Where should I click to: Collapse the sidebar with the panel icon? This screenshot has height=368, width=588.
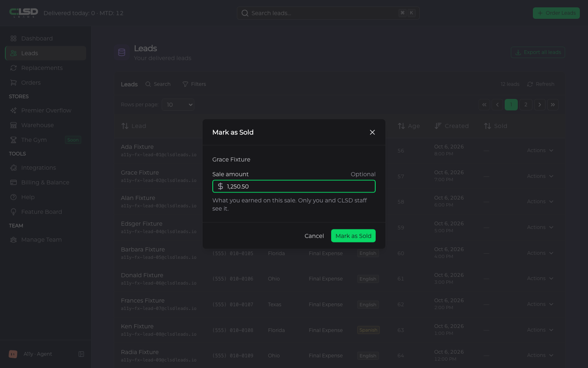click(x=81, y=354)
